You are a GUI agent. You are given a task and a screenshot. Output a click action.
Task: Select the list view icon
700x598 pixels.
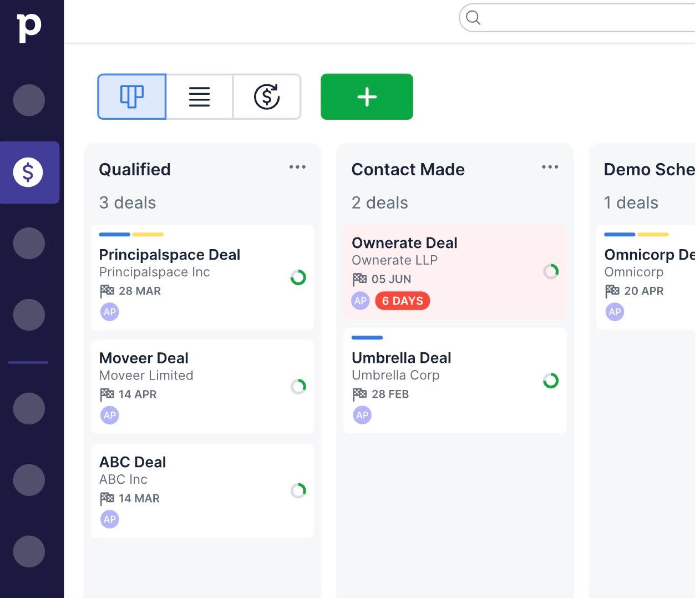tap(199, 97)
